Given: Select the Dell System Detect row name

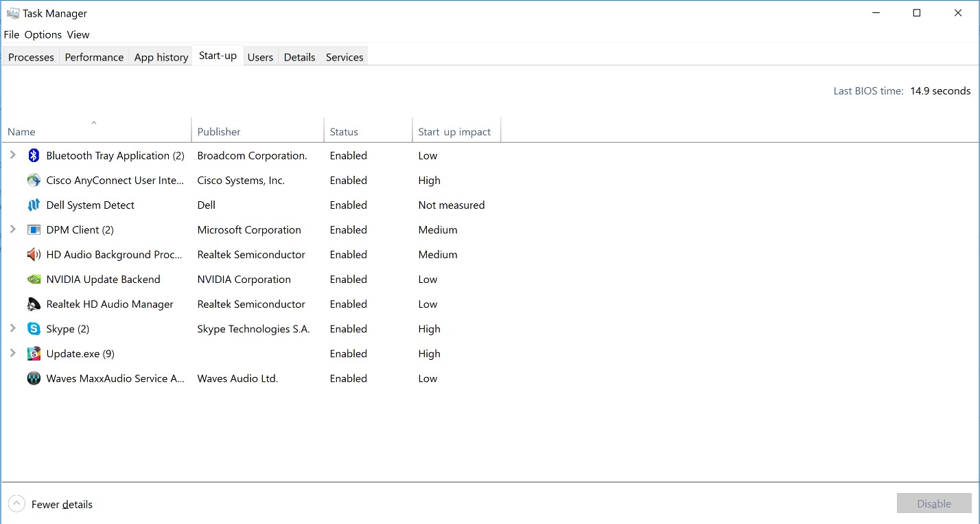Looking at the screenshot, I should tap(91, 205).
